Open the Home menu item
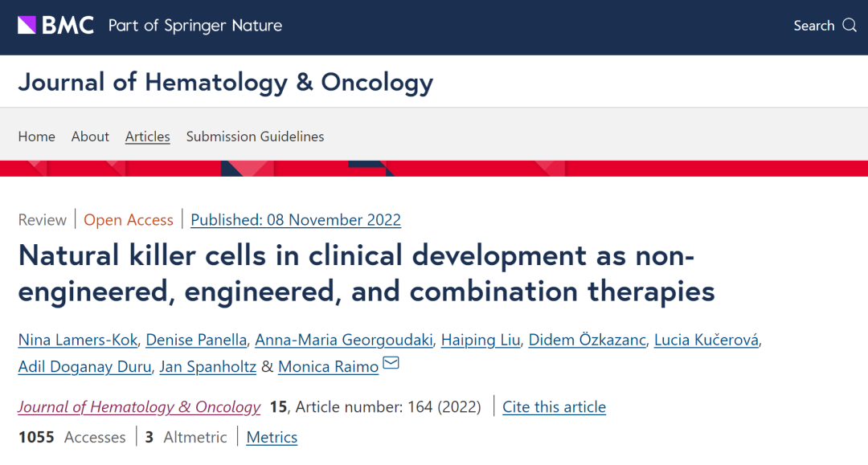The height and width of the screenshot is (465, 868). [x=36, y=137]
